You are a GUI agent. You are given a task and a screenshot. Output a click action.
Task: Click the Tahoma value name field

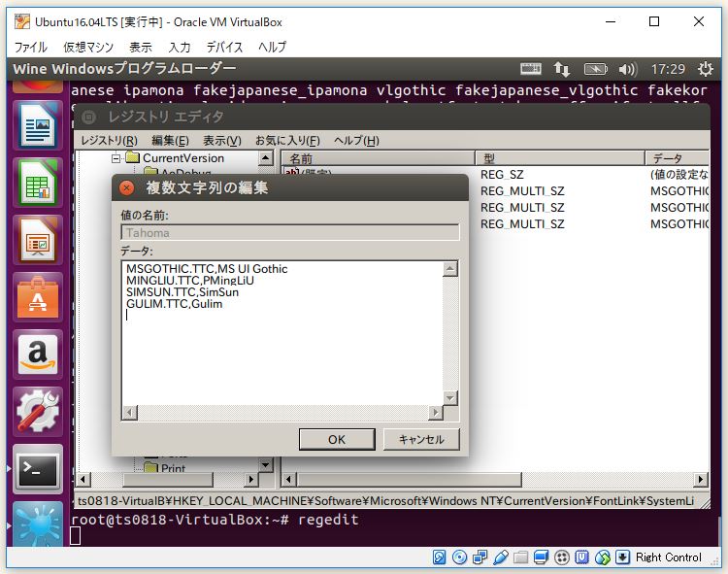tap(290, 233)
